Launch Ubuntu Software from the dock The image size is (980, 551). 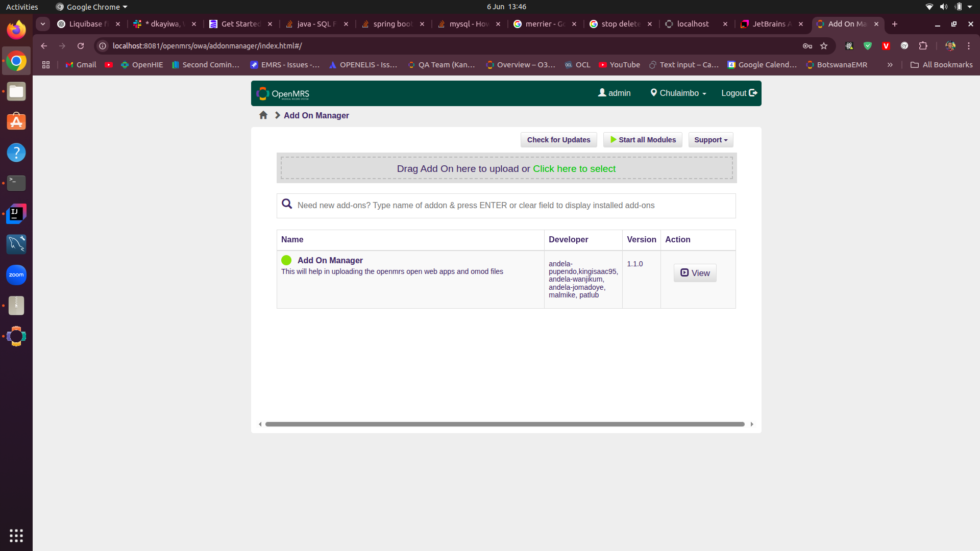coord(16,122)
